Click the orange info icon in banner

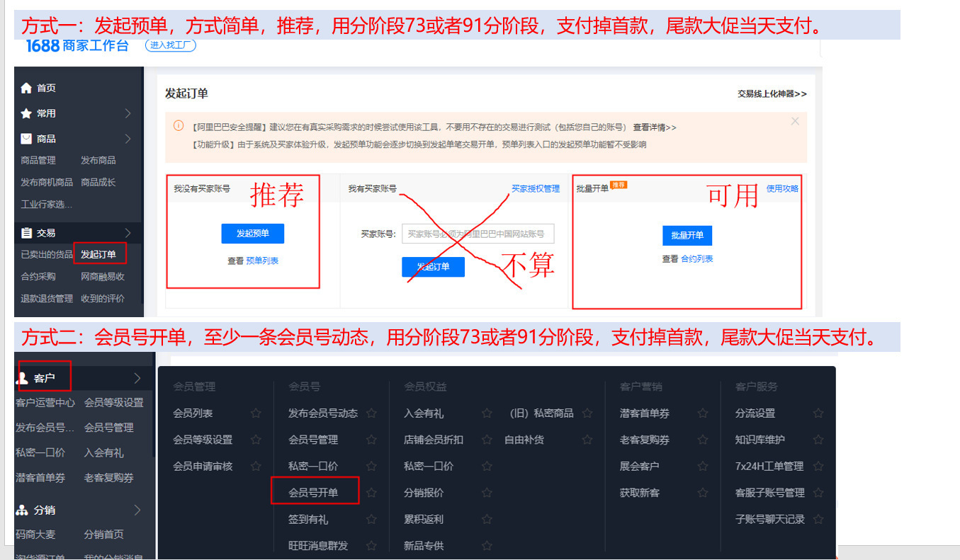[x=178, y=126]
